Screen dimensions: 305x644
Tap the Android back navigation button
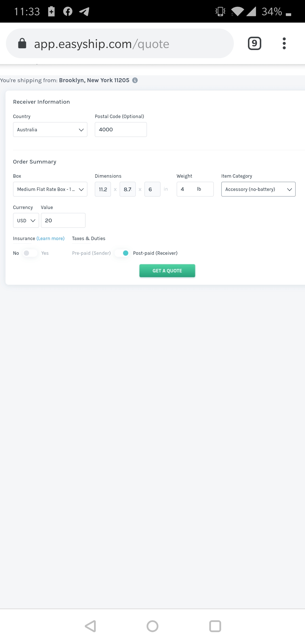90,626
